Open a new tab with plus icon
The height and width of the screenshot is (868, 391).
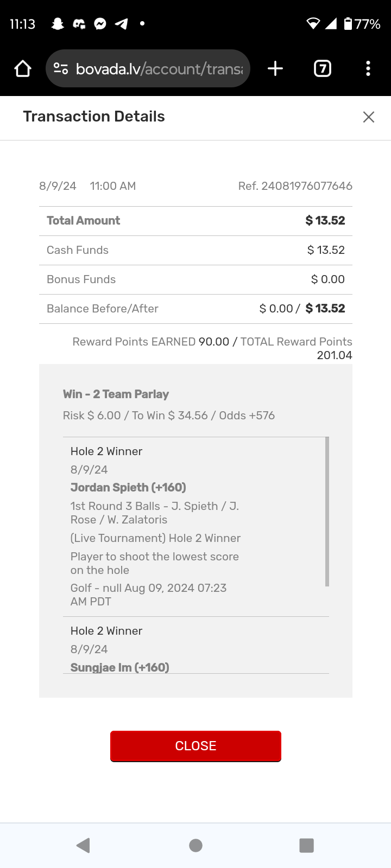pyautogui.click(x=275, y=69)
